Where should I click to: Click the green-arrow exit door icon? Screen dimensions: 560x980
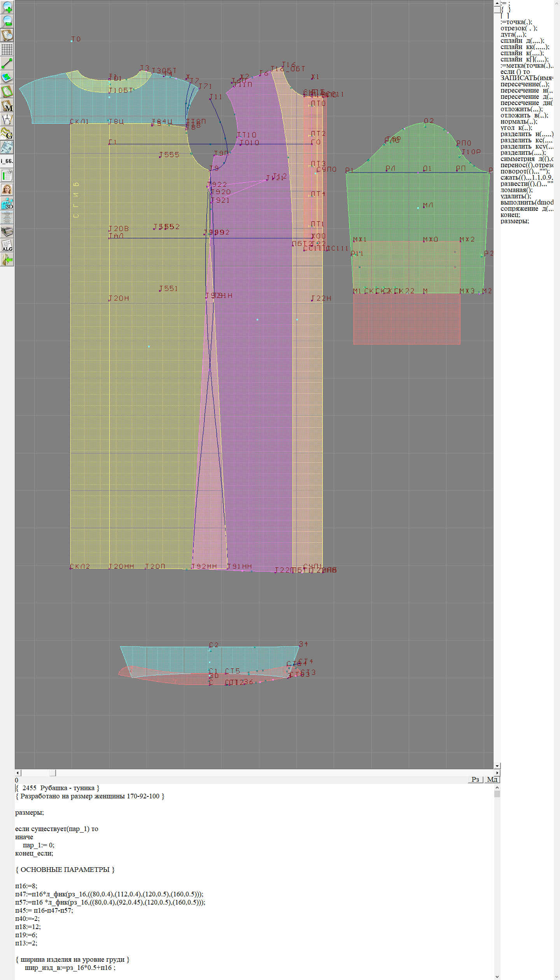7,259
